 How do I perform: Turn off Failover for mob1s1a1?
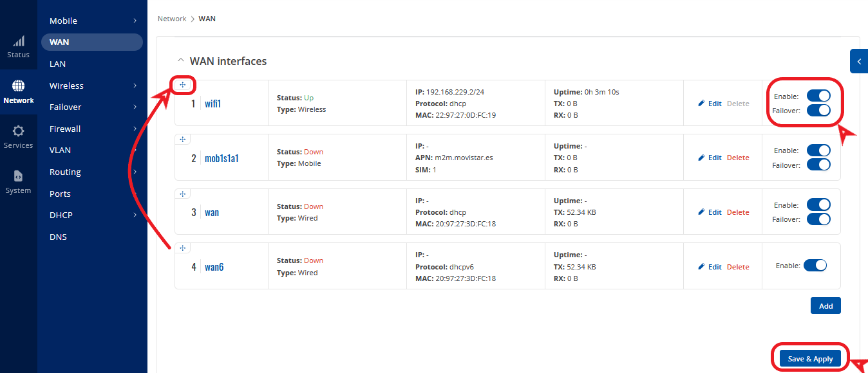818,165
